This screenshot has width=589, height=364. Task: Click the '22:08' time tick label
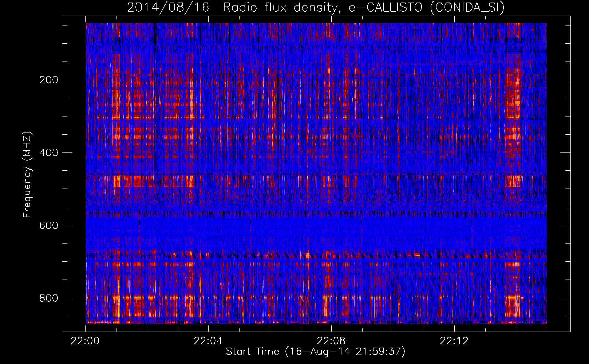pyautogui.click(x=331, y=341)
